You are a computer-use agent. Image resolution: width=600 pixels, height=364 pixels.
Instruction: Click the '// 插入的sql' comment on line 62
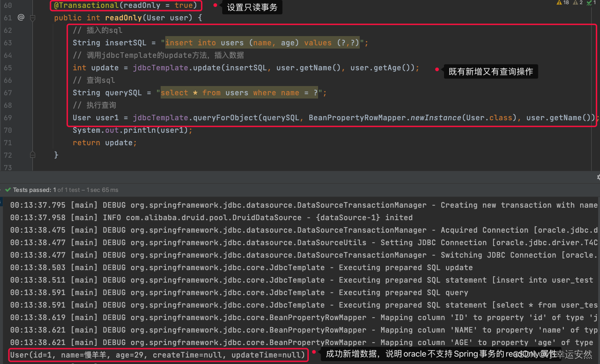[98, 30]
